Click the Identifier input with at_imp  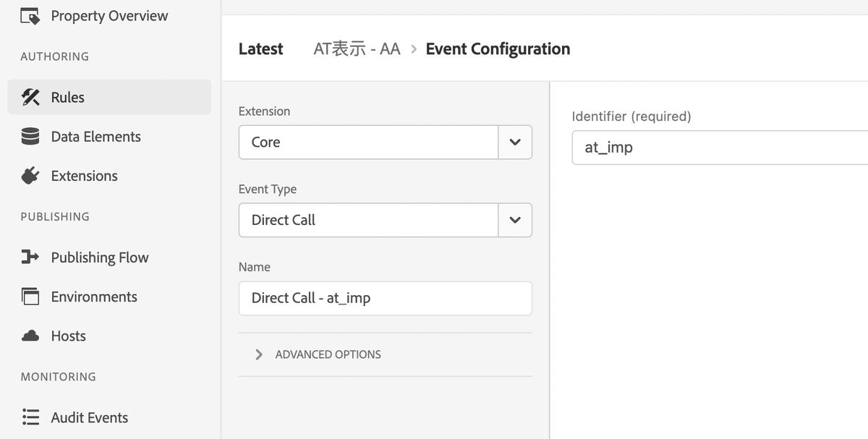tap(720, 148)
